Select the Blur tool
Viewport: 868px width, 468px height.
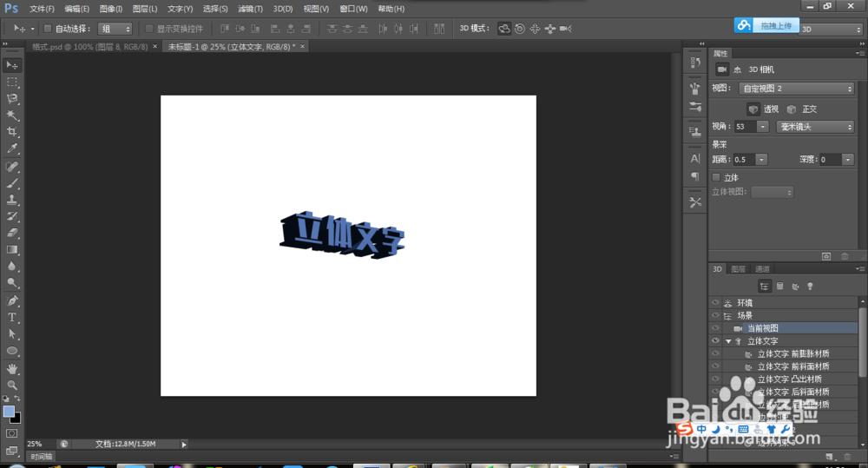pos(11,267)
